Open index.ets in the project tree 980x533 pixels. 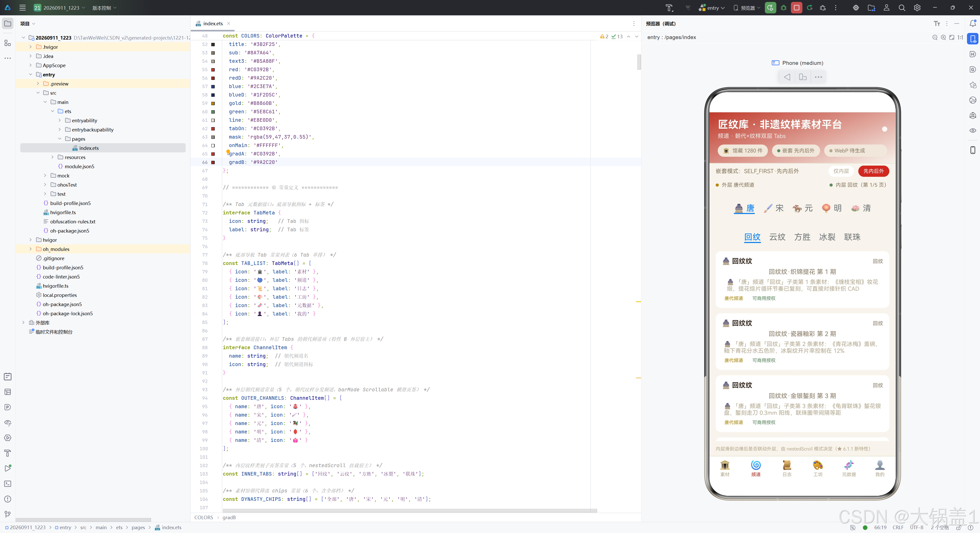(x=89, y=148)
